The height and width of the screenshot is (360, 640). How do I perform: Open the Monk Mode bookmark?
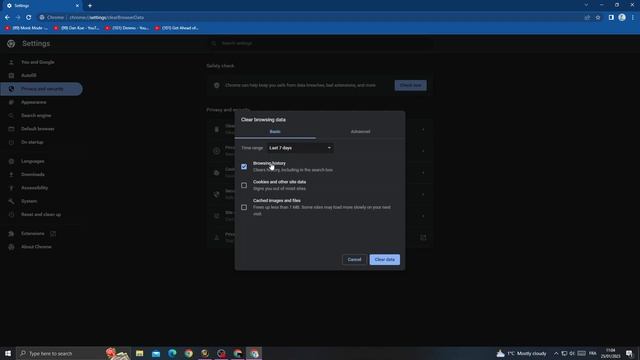tap(27, 28)
